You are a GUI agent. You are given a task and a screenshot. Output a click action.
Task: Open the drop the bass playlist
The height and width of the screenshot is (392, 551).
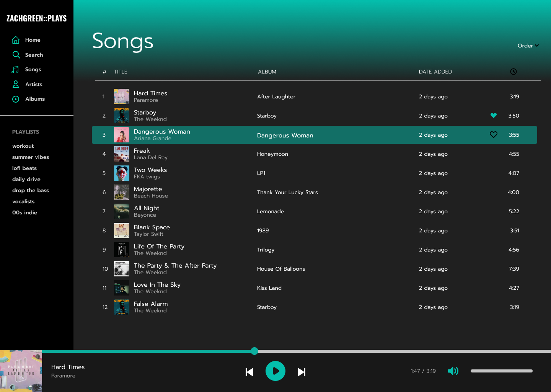[x=31, y=190]
